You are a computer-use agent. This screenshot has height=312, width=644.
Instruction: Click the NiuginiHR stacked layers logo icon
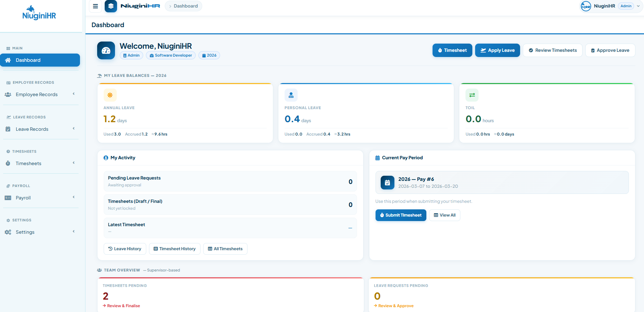pyautogui.click(x=111, y=6)
